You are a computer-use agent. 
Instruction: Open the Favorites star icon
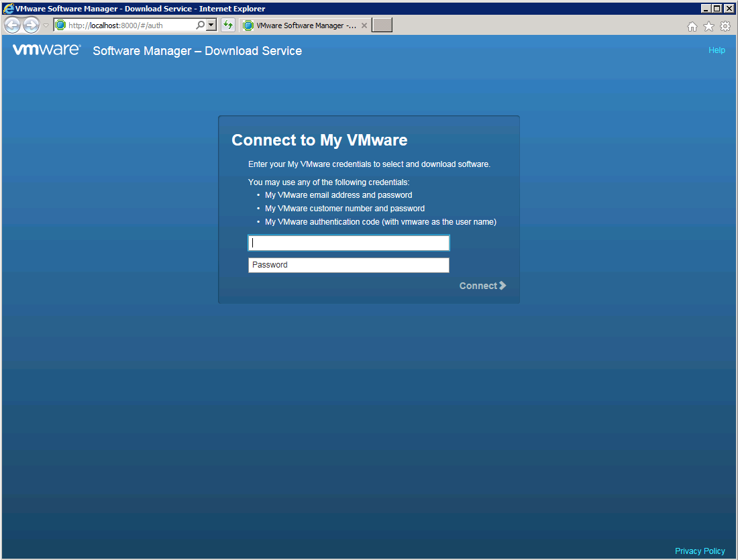tap(708, 26)
